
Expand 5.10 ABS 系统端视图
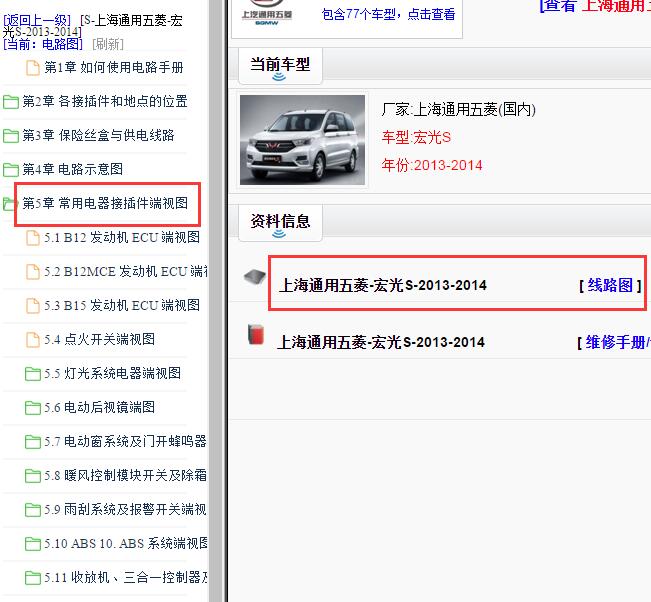point(126,544)
